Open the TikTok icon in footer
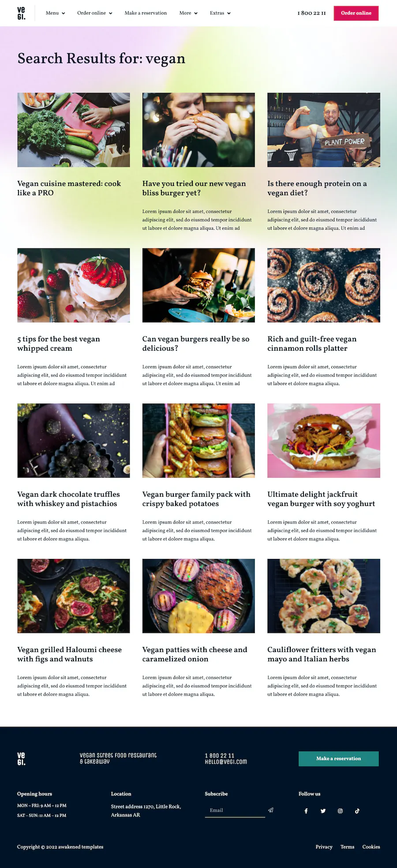The width and height of the screenshot is (397, 868). (x=357, y=811)
